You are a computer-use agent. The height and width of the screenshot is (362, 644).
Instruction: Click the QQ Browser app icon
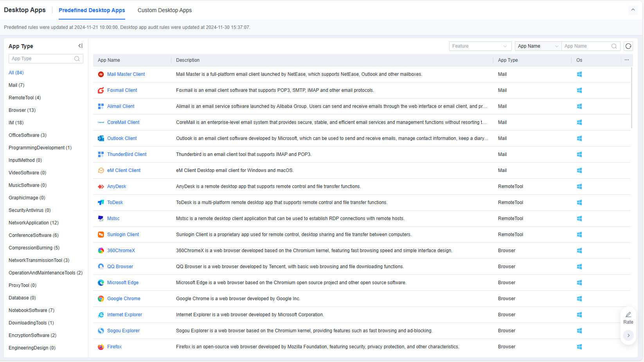click(x=101, y=267)
